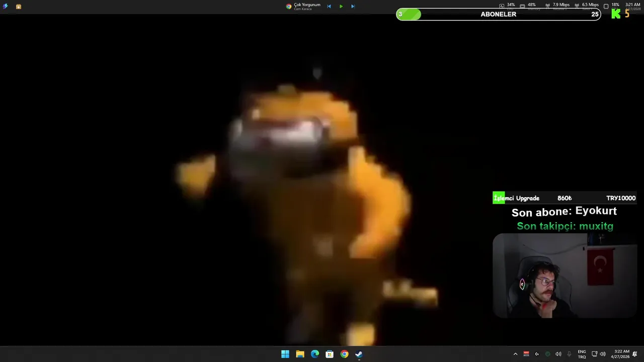
Task: Click the top bar clock 3:21 AM
Action: (632, 6)
